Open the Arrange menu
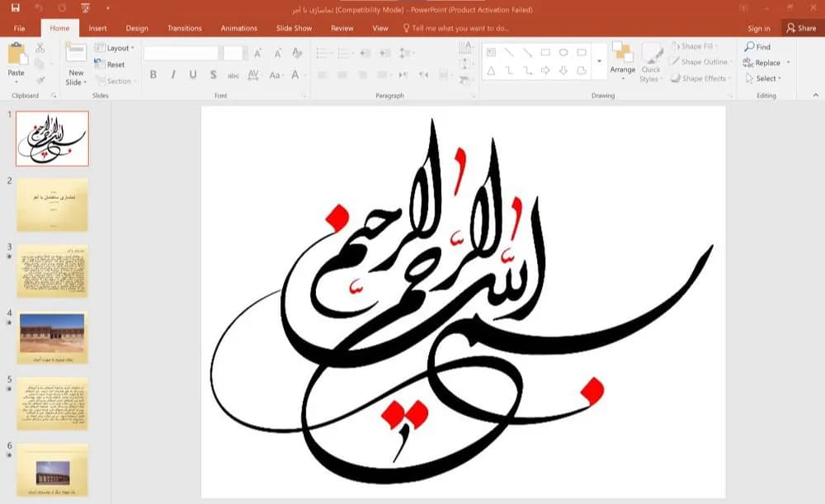The width and height of the screenshot is (825, 504). click(622, 61)
